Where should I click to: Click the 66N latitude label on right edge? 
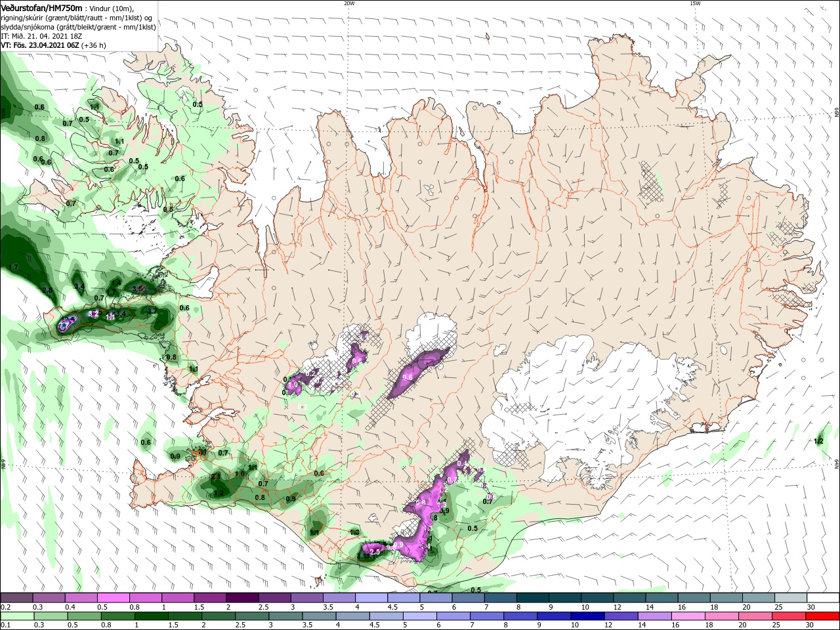(x=836, y=113)
